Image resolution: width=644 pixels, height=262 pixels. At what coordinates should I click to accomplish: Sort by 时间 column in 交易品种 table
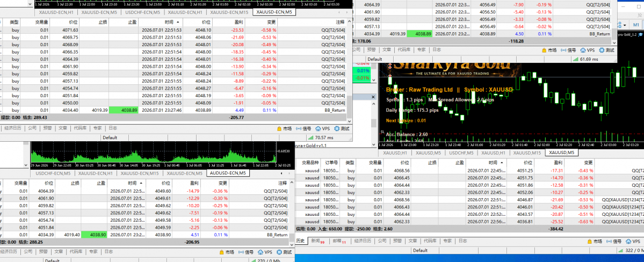487,163
